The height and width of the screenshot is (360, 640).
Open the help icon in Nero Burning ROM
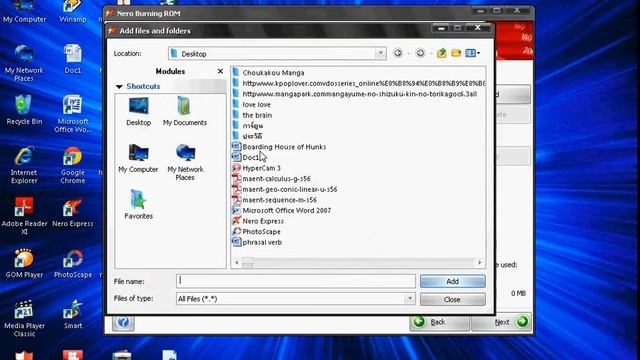(x=123, y=322)
